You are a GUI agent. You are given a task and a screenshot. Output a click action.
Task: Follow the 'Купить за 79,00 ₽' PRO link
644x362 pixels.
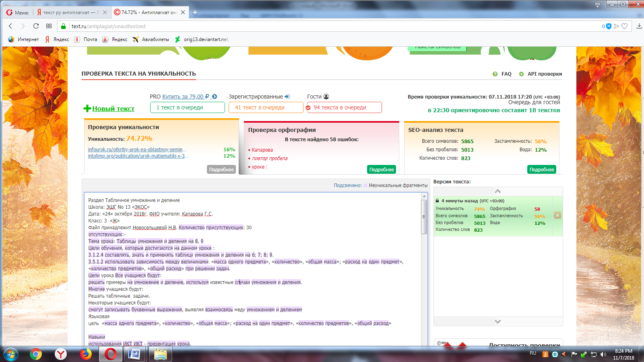[186, 97]
